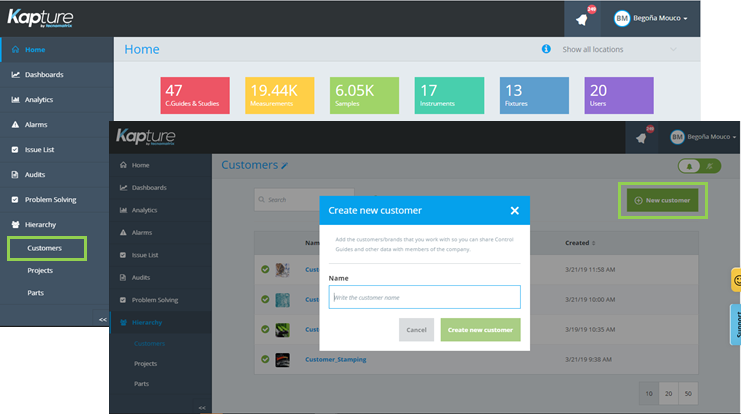
Task: Show 10 rows per page
Action: pyautogui.click(x=649, y=394)
